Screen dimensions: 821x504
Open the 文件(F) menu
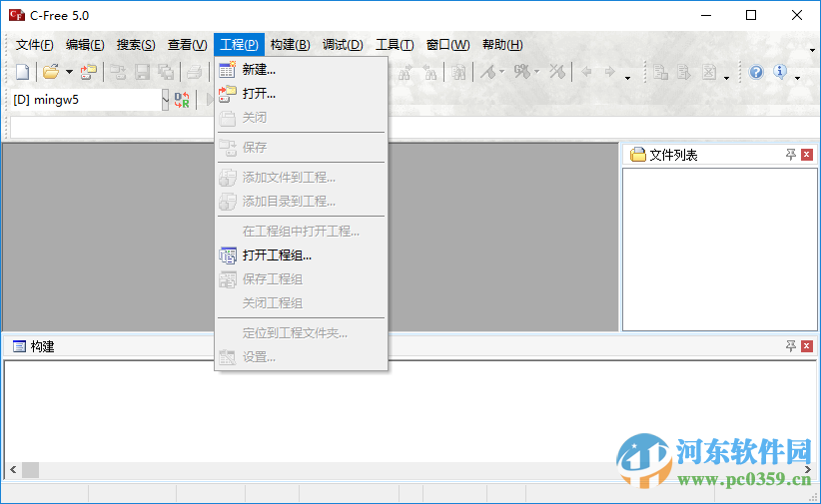pos(35,45)
